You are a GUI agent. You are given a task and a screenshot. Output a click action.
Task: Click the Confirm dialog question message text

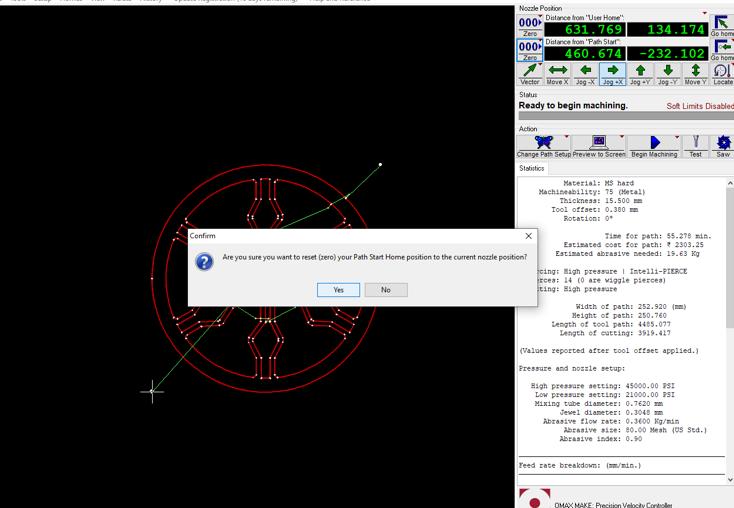point(374,257)
